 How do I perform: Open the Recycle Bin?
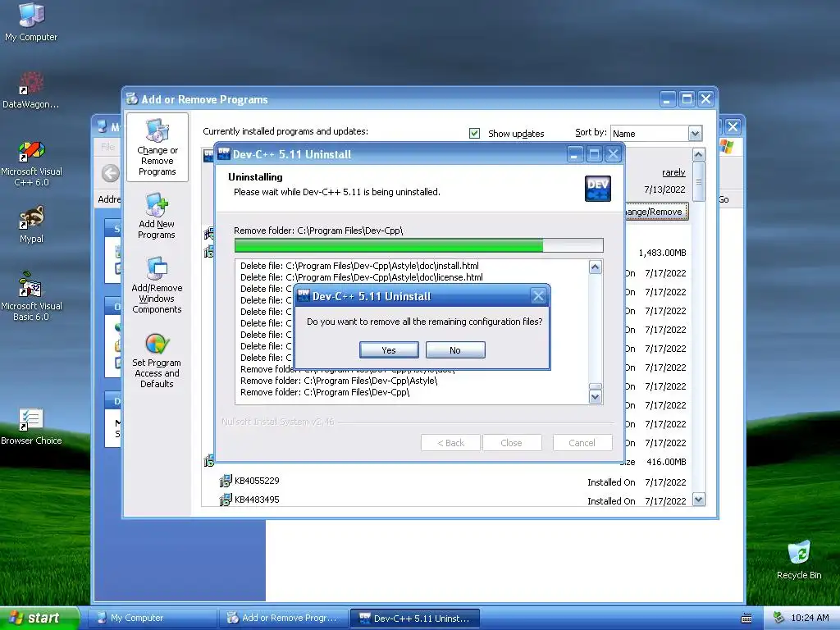coord(799,560)
